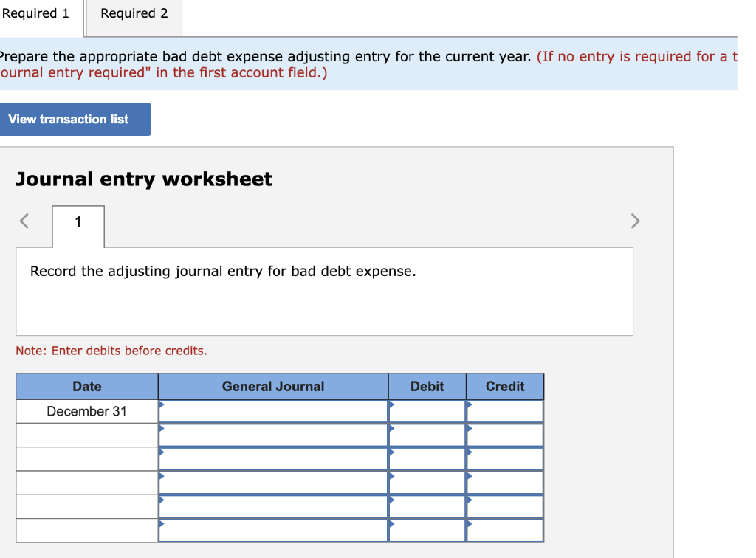Click the Debit field in fifth row
The image size is (756, 558).
pyautogui.click(x=427, y=507)
